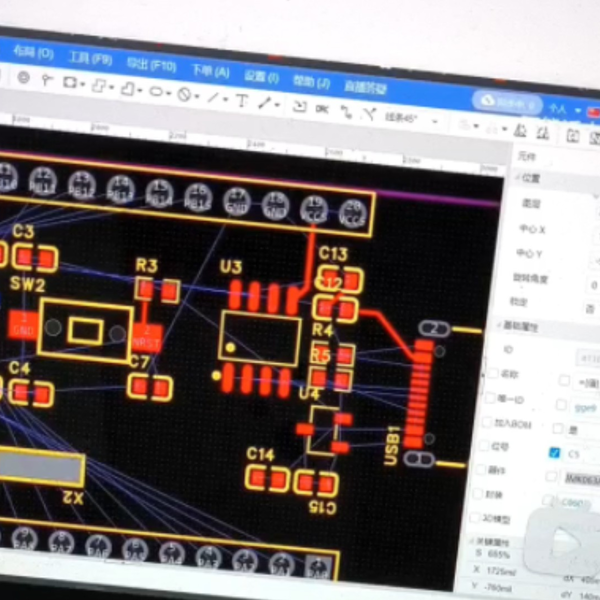The height and width of the screenshot is (600, 600).
Task: Click the C14 designator label
Action: (260, 454)
